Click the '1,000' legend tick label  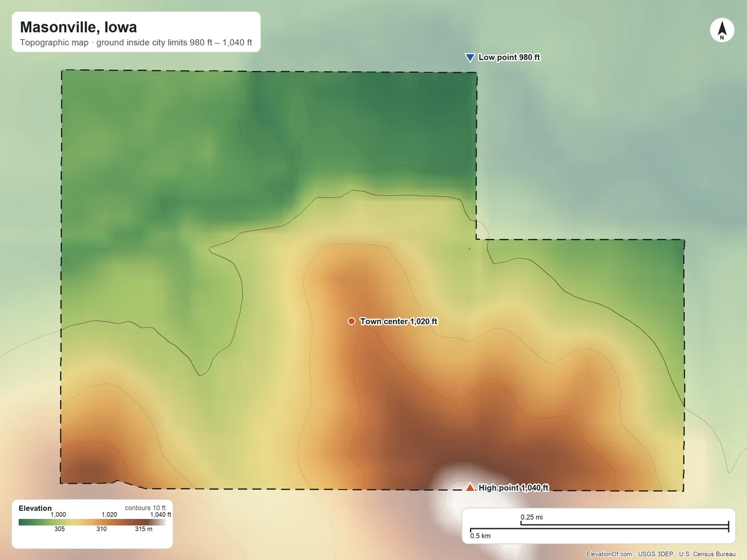58,515
